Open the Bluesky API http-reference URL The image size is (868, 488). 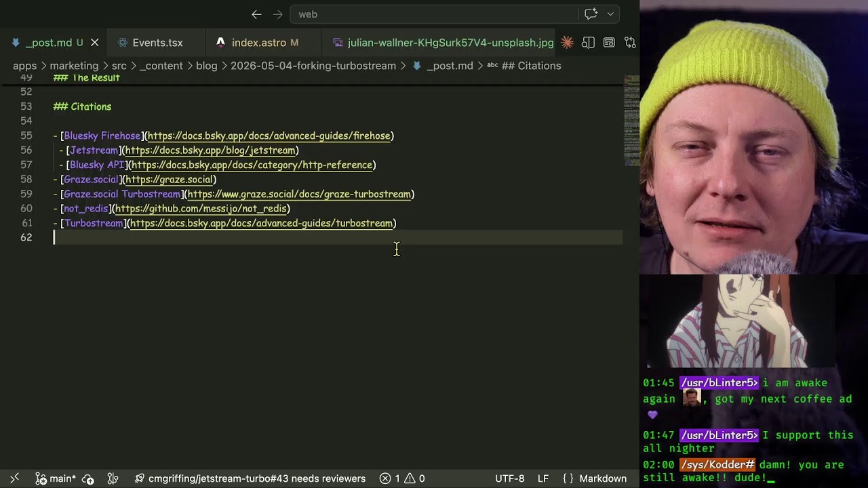pyautogui.click(x=252, y=165)
